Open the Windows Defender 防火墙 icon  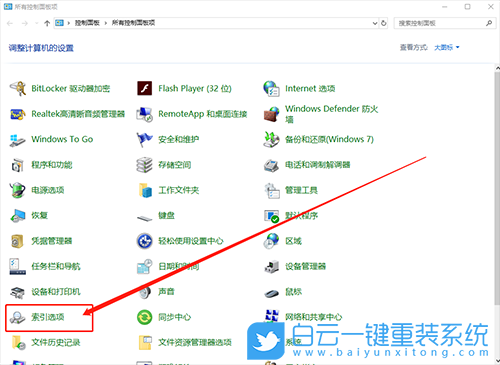(x=271, y=114)
